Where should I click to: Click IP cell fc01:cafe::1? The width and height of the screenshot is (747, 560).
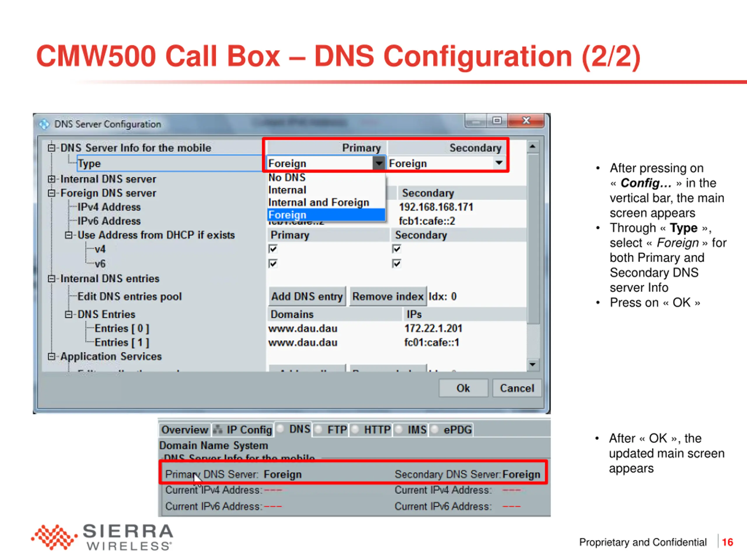point(432,343)
